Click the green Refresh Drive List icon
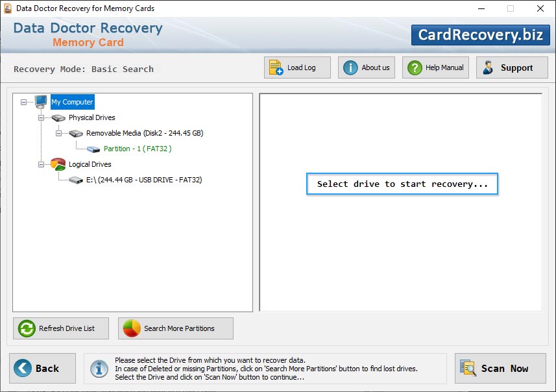 [27, 328]
